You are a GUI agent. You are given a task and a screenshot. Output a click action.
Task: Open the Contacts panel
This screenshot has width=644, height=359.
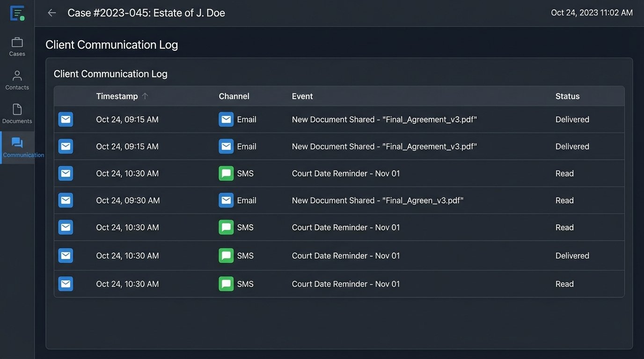(17, 79)
